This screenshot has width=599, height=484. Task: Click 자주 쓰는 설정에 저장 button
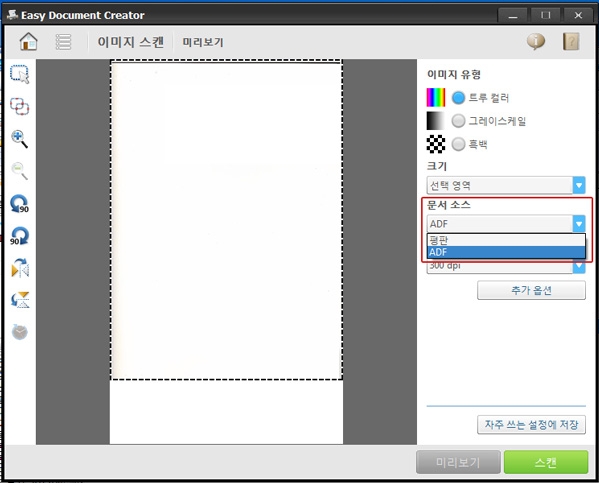point(531,424)
